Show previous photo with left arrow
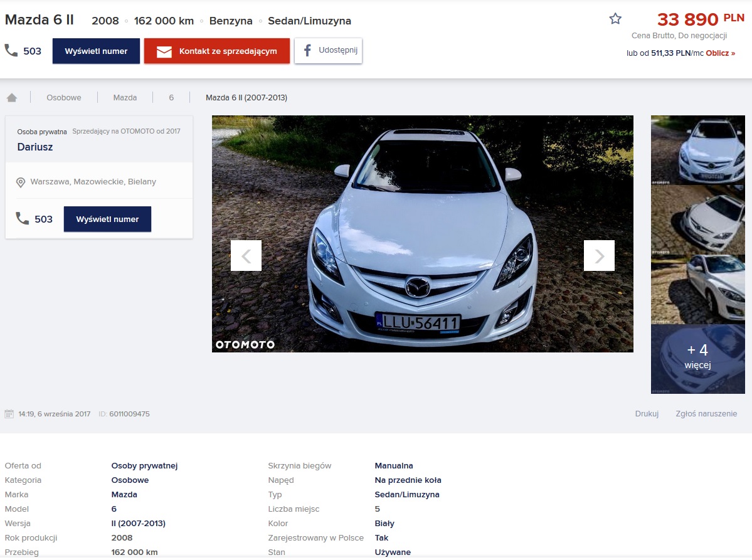Screen dimensions: 752x560 point(246,256)
